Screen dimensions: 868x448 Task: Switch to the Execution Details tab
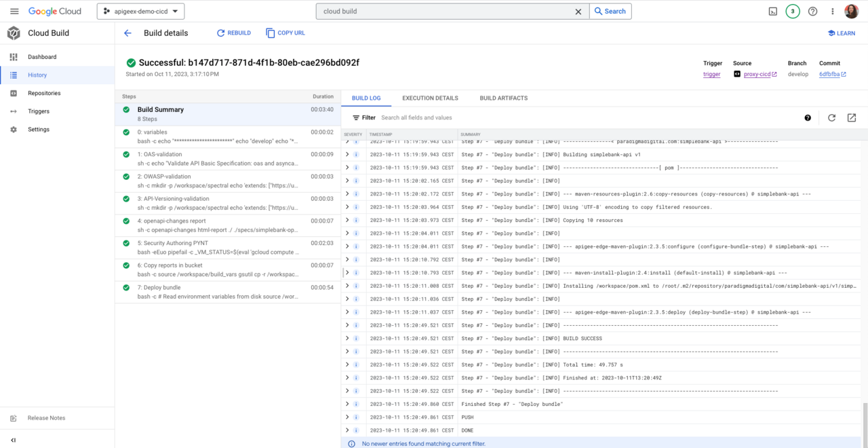point(430,98)
